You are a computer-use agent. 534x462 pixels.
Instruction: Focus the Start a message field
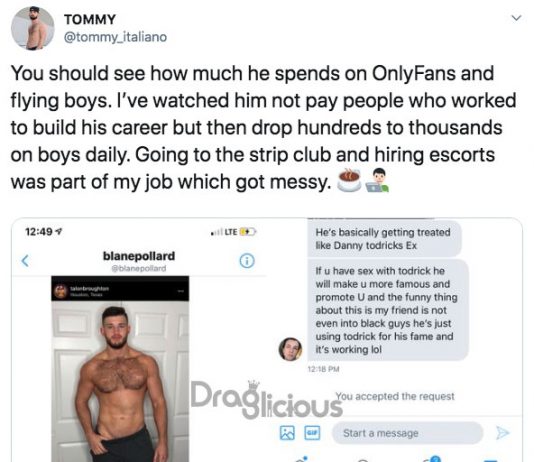407,433
